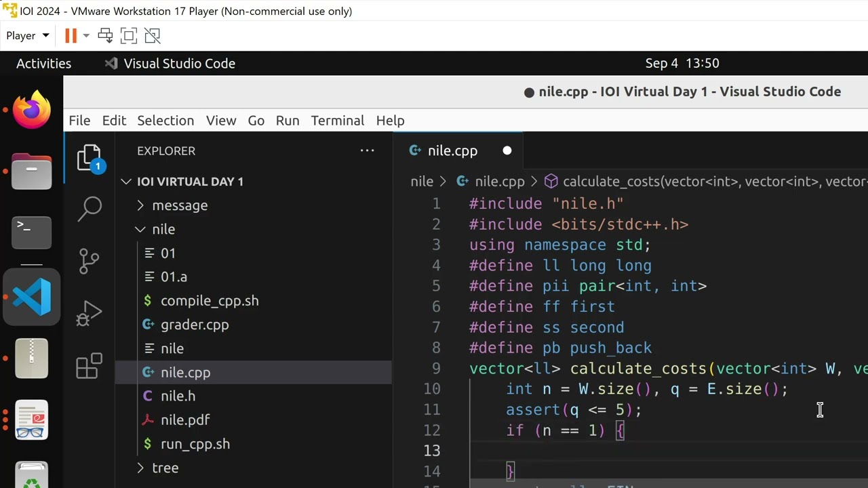
Task: Click calculate_costs breadcrumb symbol
Action: (705, 182)
